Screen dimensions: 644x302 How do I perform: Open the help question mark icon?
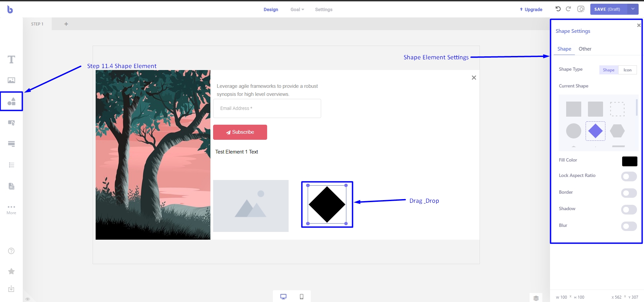tap(11, 251)
